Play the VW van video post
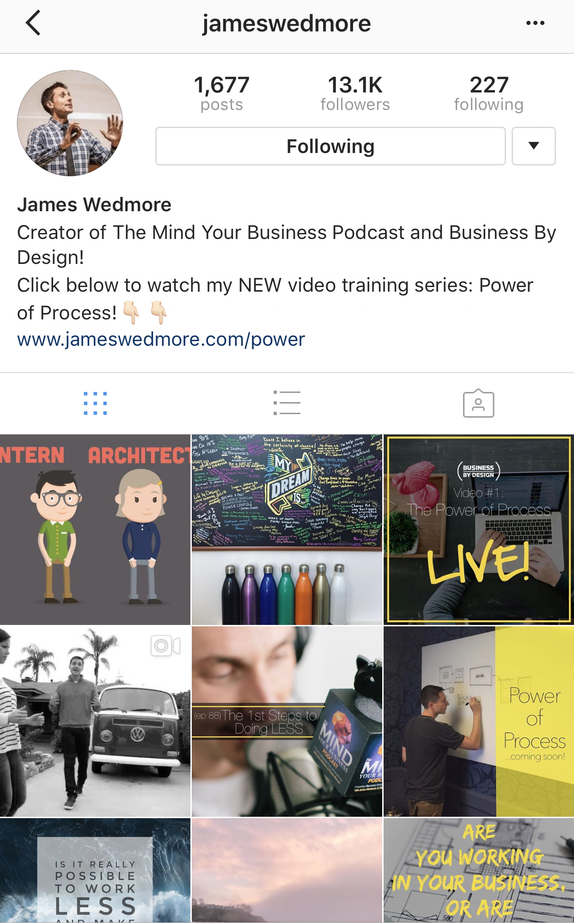The width and height of the screenshot is (574, 924). coord(95,722)
